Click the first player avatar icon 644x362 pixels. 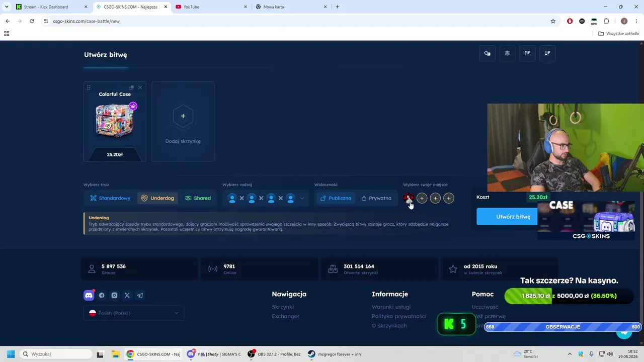click(232, 198)
